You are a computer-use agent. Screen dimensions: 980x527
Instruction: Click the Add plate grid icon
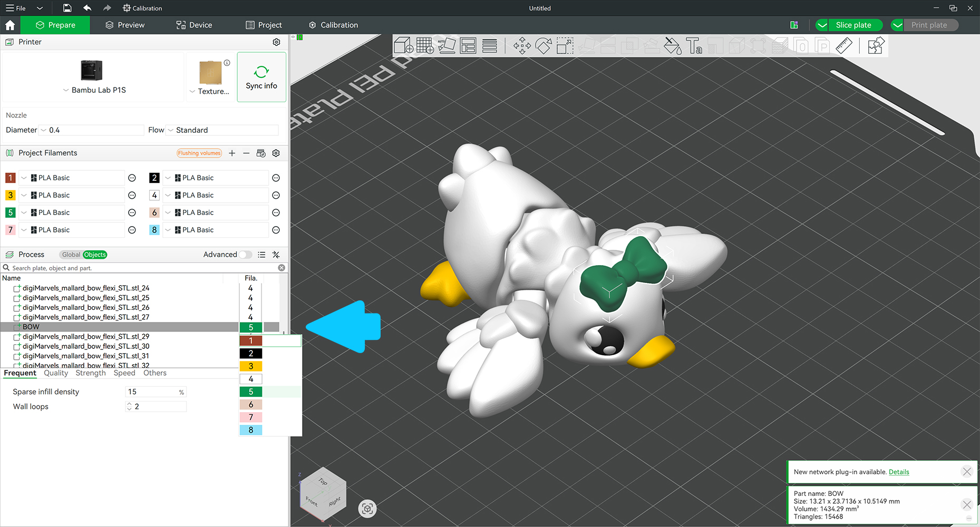(425, 46)
